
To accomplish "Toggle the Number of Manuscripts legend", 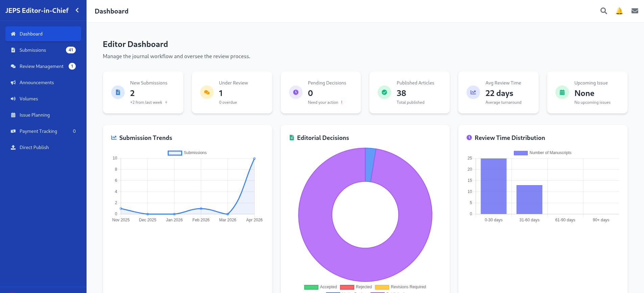I will click(543, 153).
